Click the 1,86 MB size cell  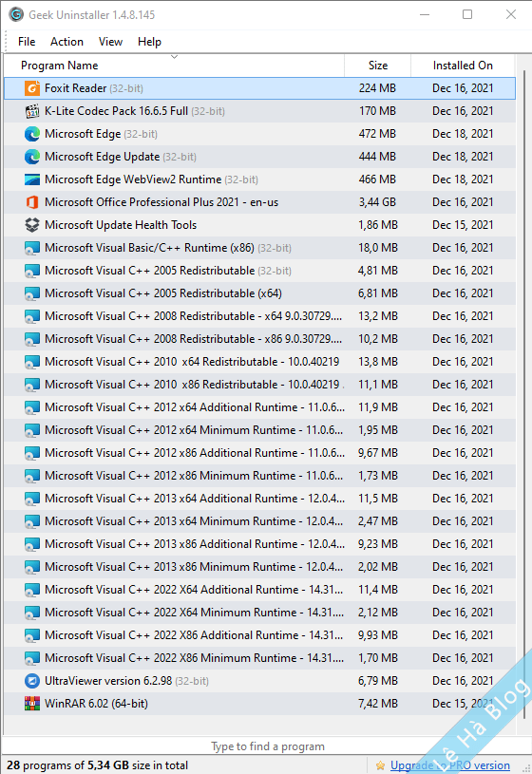tap(378, 225)
